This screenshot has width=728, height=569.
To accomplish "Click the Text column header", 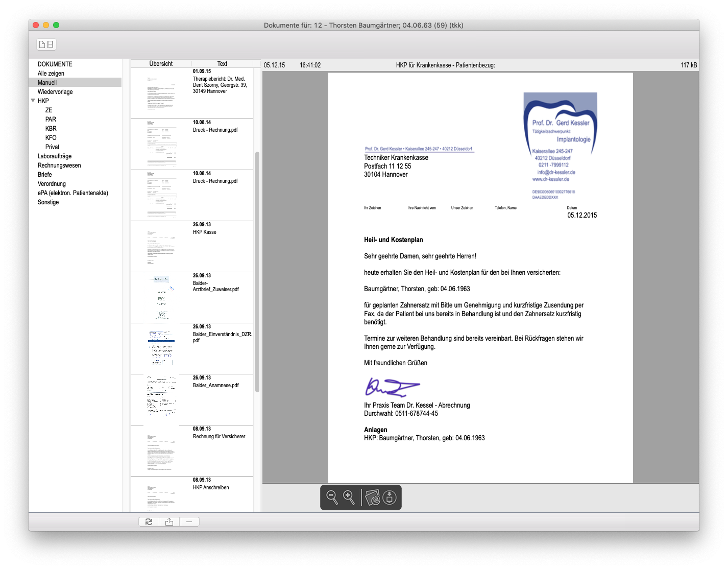I will coord(222,64).
